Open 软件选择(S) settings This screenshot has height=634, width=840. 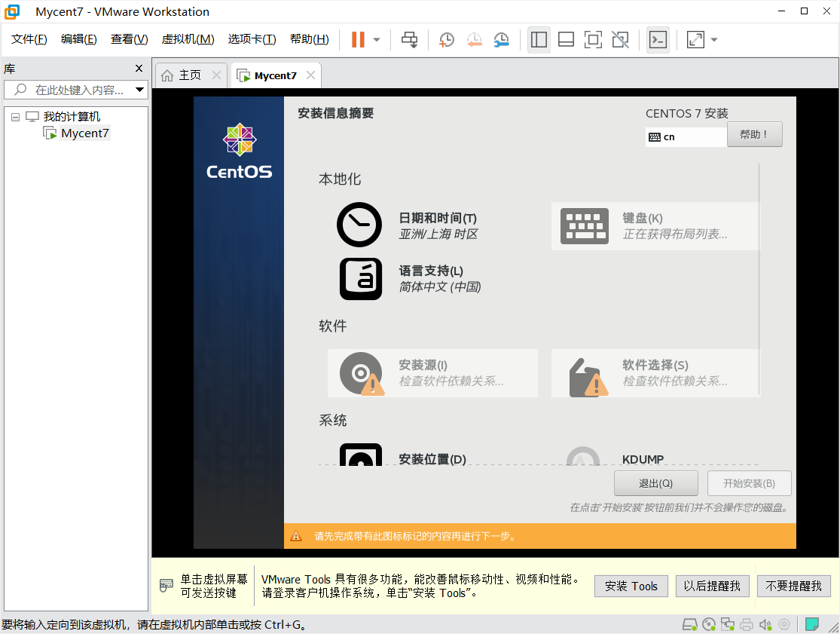click(655, 373)
